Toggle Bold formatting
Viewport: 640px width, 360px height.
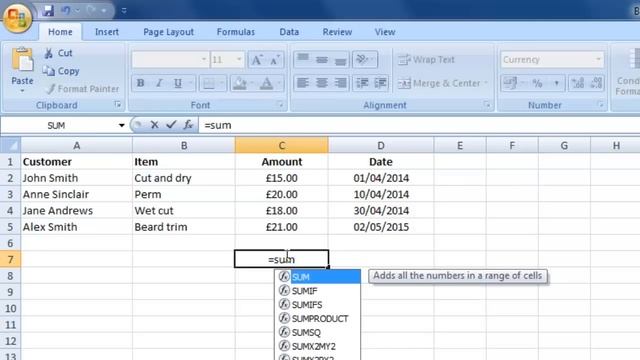pos(140,83)
